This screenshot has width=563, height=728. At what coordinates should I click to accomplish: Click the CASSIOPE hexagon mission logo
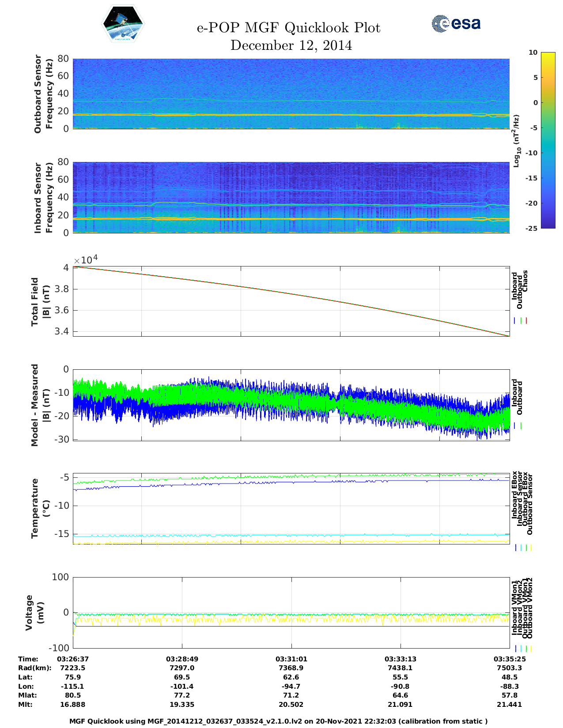[x=123, y=24]
